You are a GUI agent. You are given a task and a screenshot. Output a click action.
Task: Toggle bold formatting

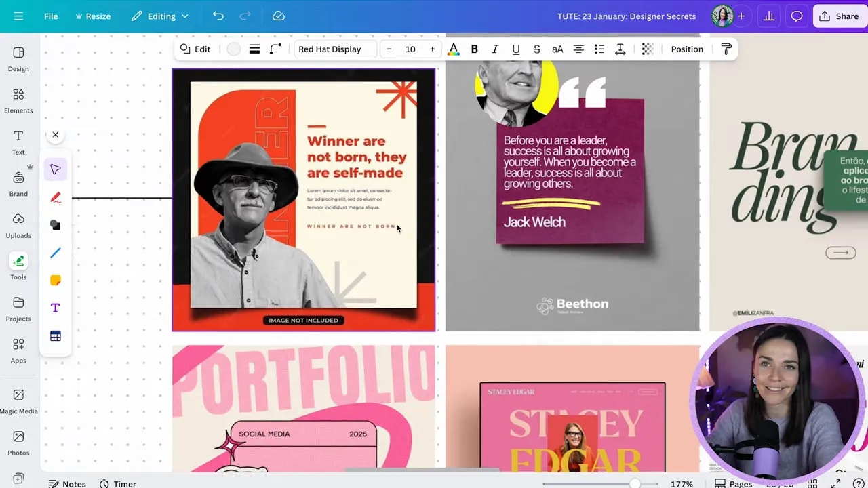coord(474,48)
